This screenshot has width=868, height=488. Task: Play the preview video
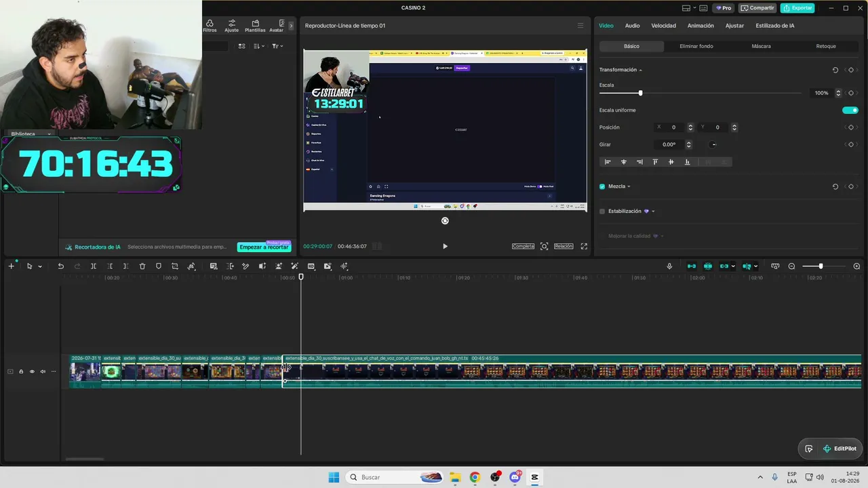tap(445, 247)
